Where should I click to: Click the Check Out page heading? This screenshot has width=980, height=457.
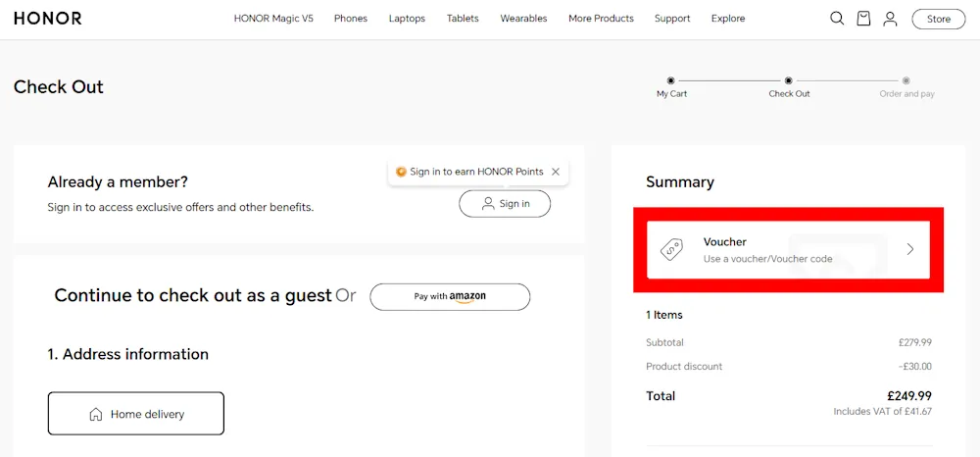coord(59,87)
